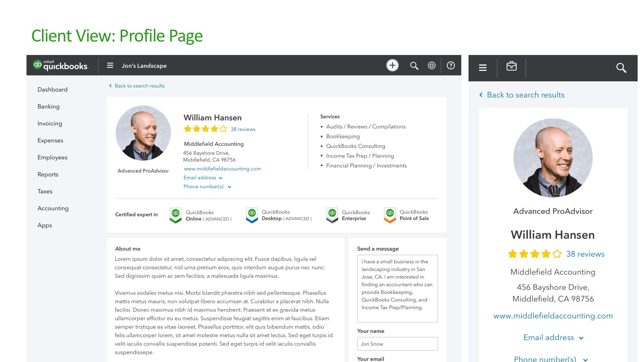Click the Add new item plus button in header

[392, 65]
